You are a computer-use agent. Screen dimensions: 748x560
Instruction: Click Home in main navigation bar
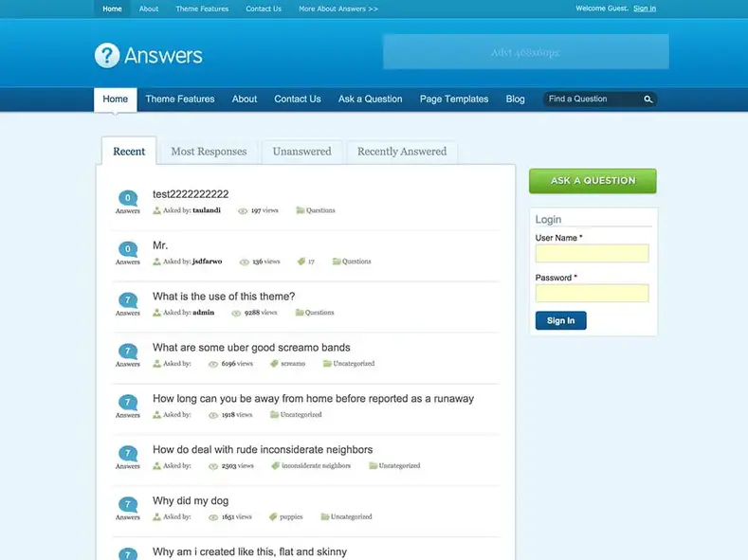click(x=116, y=99)
